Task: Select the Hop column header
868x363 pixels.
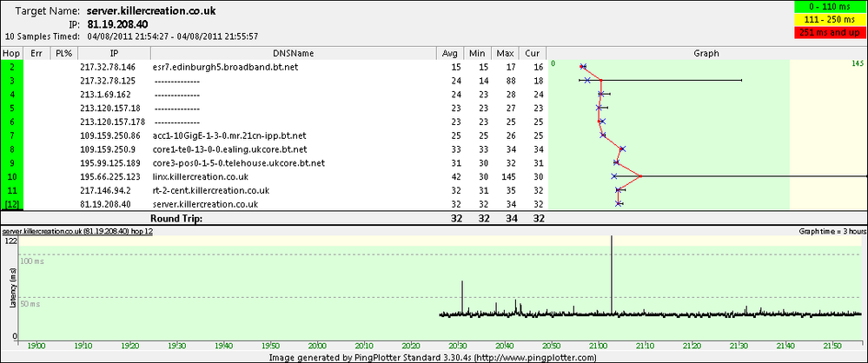Action: (11, 54)
